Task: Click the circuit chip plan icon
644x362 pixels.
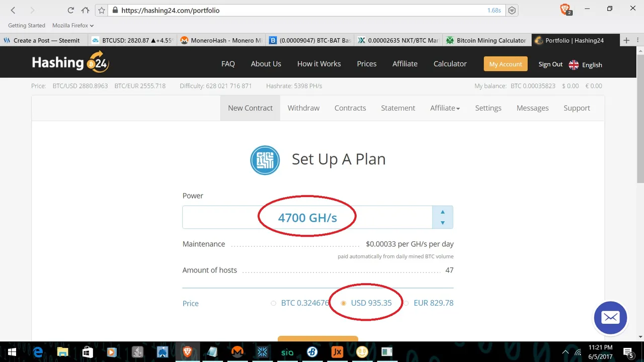Action: coord(265,160)
